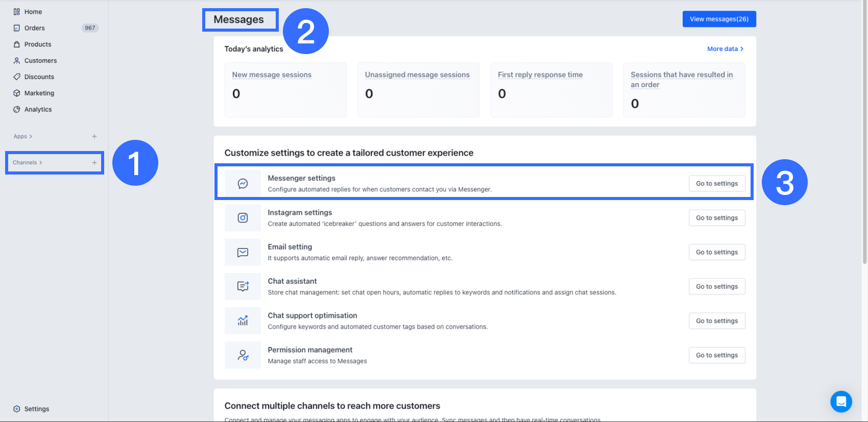
Task: Click the Permission management person icon
Action: 243,355
